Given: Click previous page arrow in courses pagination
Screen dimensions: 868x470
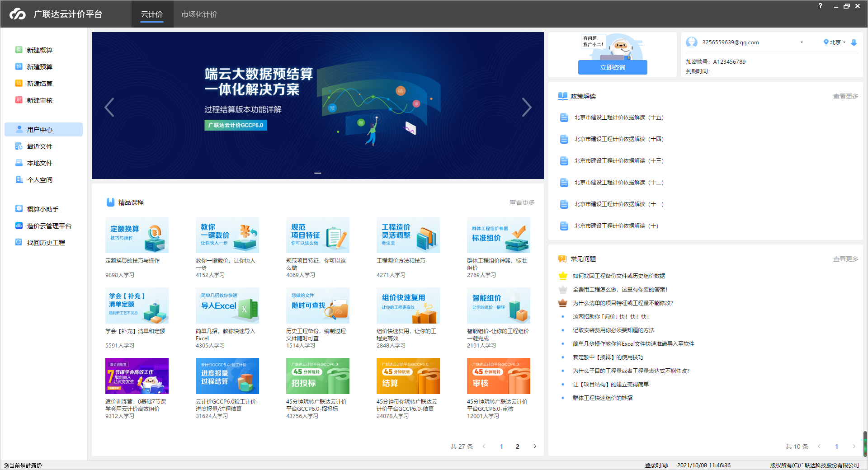Looking at the screenshot, I should coord(484,446).
